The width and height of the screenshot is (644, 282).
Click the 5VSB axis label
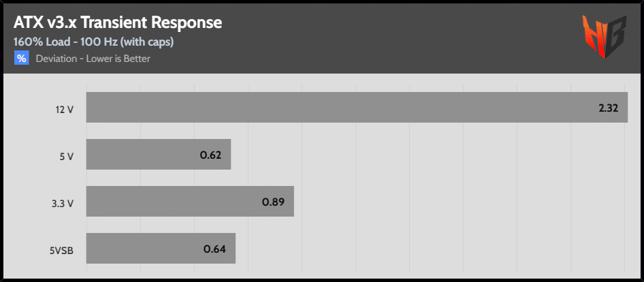[61, 250]
